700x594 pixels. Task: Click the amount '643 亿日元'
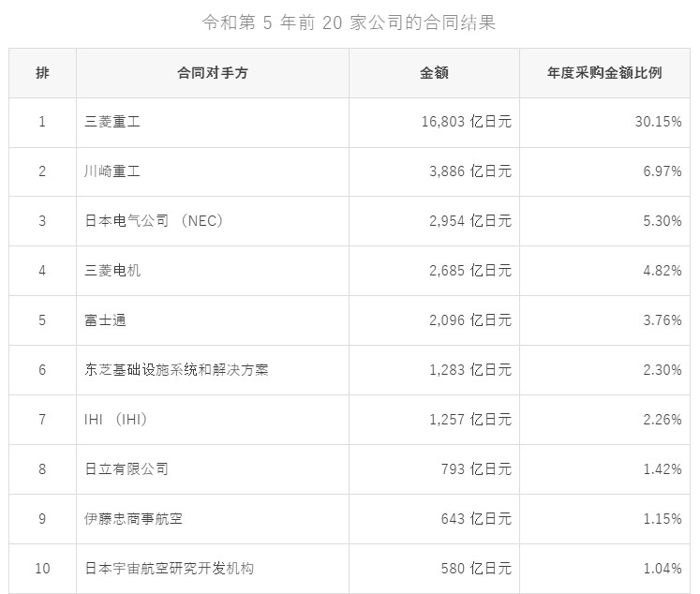(476, 518)
